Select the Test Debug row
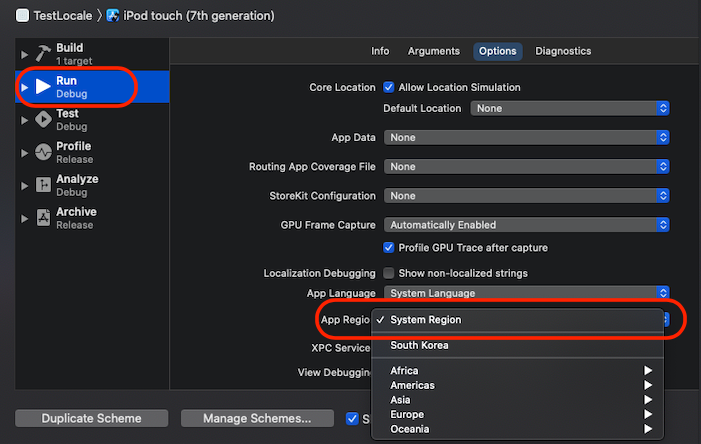 (92, 120)
